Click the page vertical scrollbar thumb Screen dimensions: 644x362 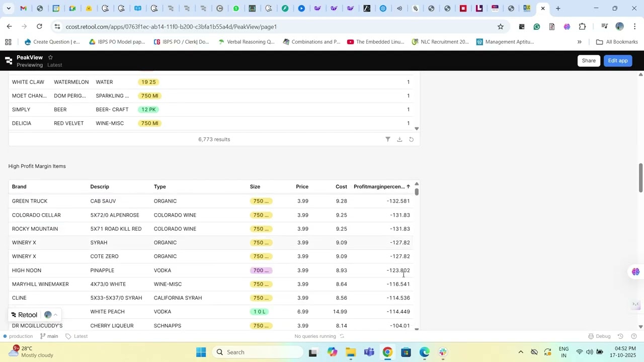[x=640, y=177]
